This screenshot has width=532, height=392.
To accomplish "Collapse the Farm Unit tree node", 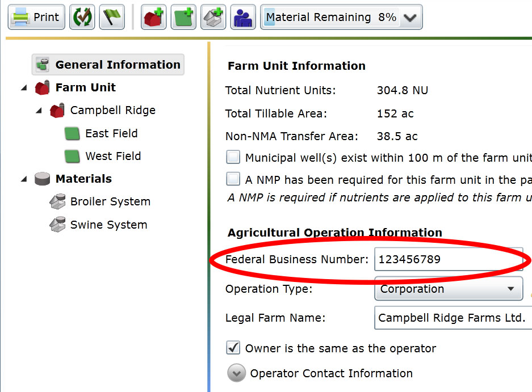I will pos(24,88).
